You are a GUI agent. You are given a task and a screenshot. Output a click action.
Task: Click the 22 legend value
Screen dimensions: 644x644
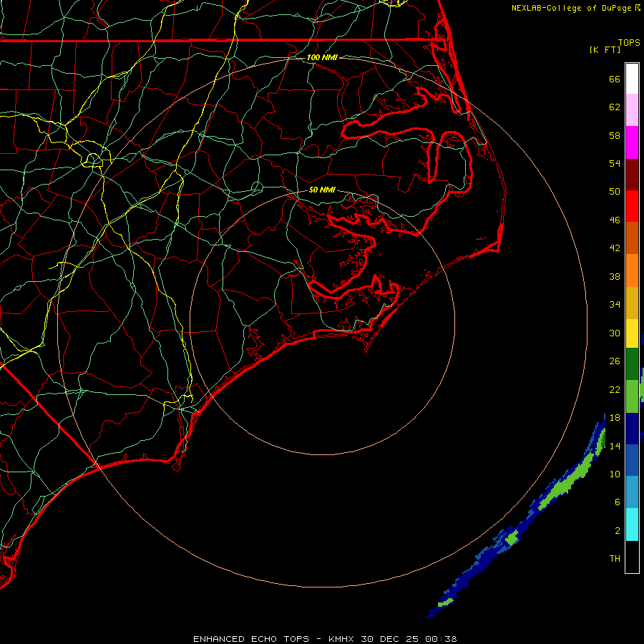coord(615,389)
